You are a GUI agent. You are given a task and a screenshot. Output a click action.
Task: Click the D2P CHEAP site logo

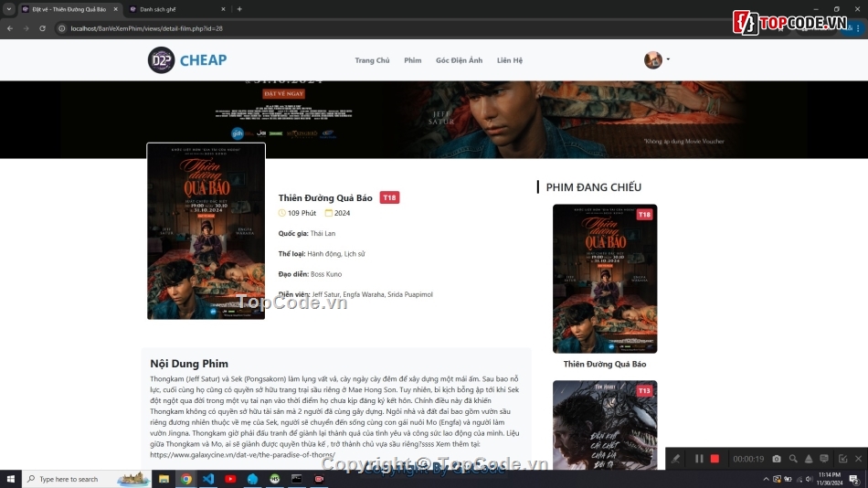pos(187,59)
